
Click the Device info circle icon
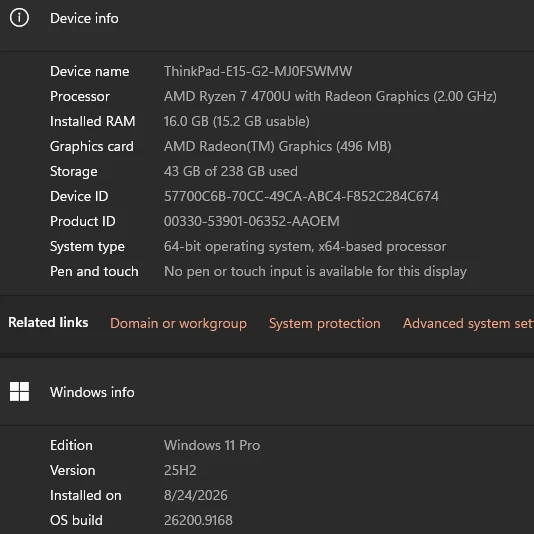pos(19,18)
